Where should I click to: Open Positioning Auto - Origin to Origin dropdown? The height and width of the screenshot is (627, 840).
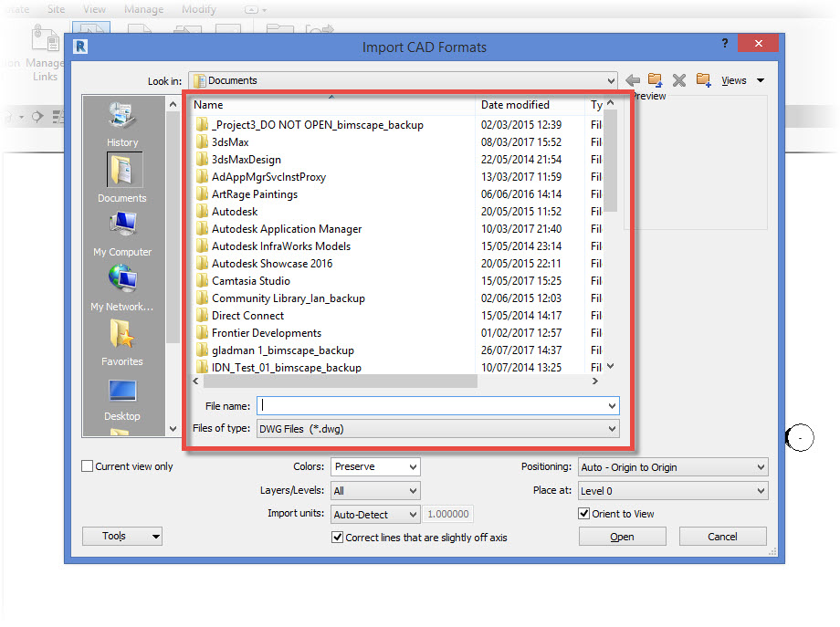[x=674, y=467]
